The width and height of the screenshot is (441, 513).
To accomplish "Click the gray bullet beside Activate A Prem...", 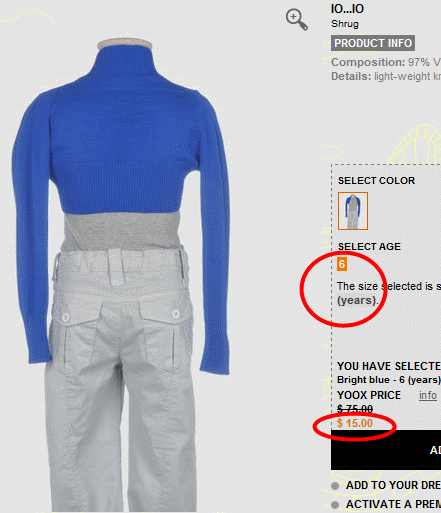I will coord(335,505).
